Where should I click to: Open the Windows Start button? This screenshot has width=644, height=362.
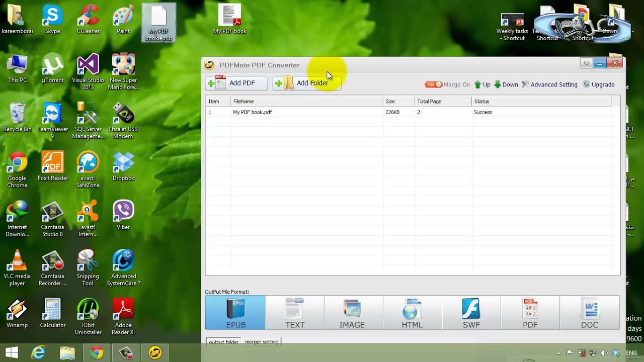[x=12, y=353]
